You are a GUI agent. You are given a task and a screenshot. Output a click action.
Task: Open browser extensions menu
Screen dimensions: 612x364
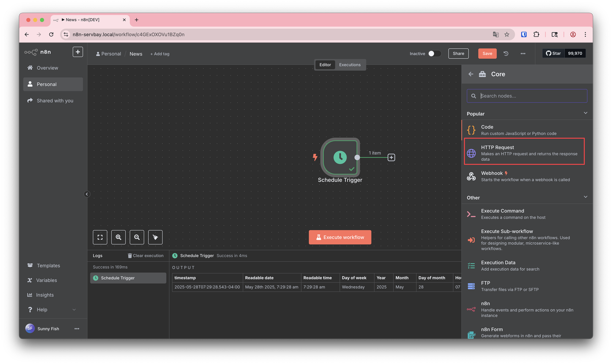click(536, 34)
